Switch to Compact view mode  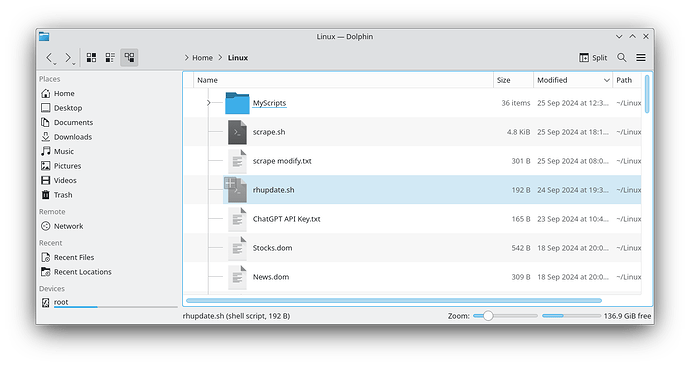point(110,58)
